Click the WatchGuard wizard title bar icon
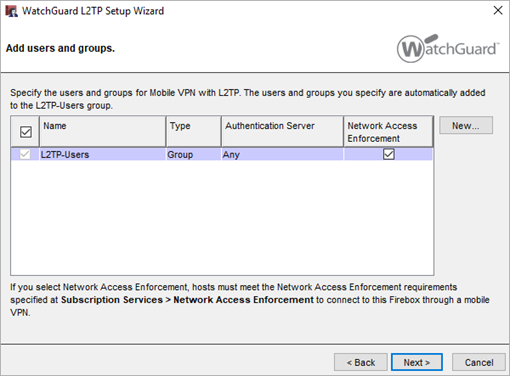Image resolution: width=510 pixels, height=376 pixels. click(x=11, y=11)
